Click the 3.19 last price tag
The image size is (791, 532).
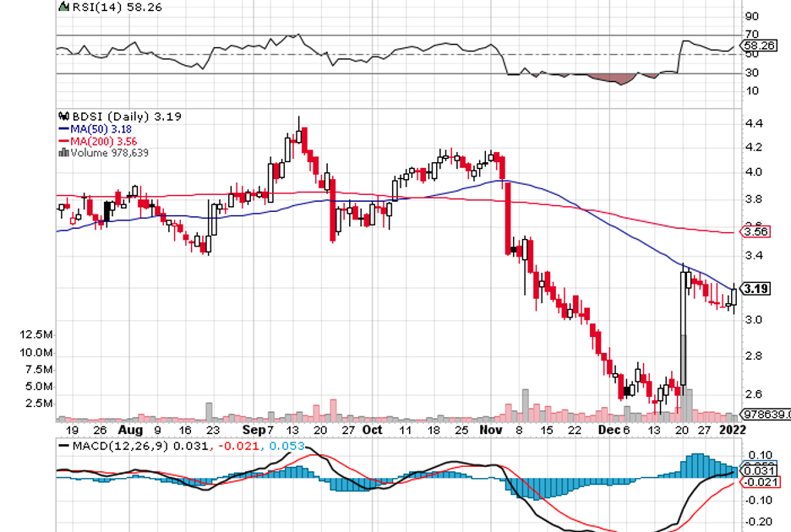pos(757,289)
